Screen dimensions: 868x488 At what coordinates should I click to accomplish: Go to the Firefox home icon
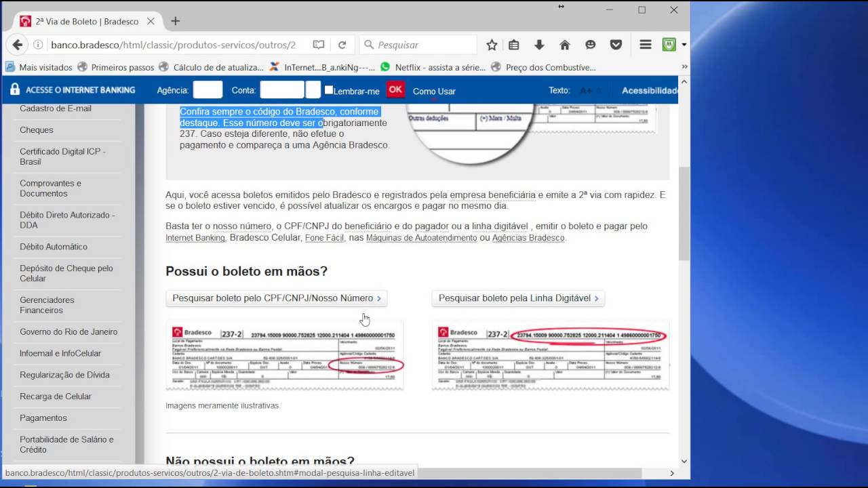coord(564,45)
